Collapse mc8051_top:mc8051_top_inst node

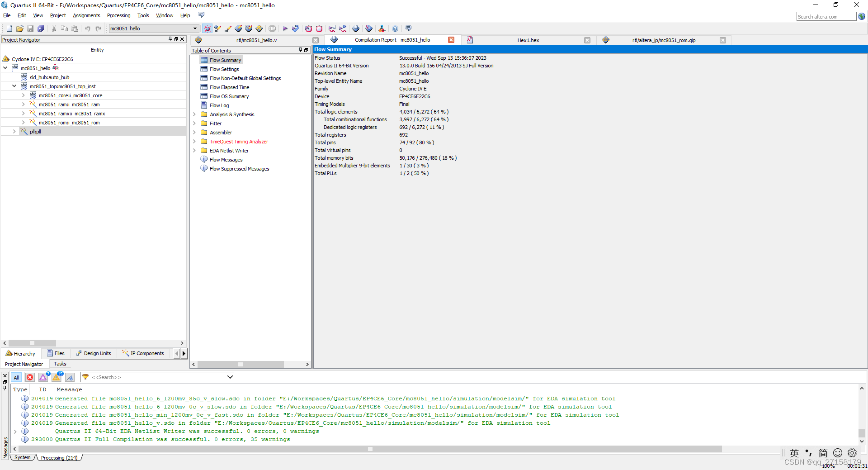(14, 86)
